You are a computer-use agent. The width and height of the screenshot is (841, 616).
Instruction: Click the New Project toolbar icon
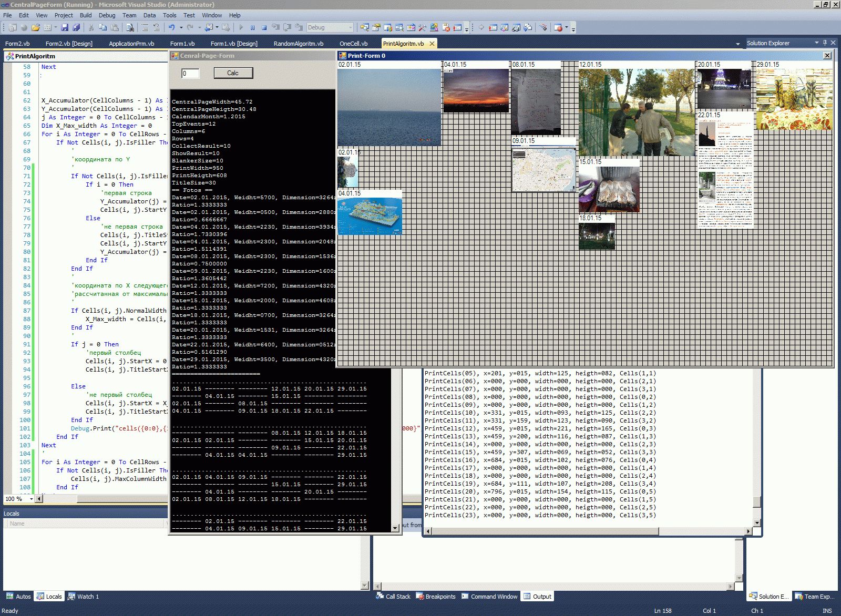point(12,27)
